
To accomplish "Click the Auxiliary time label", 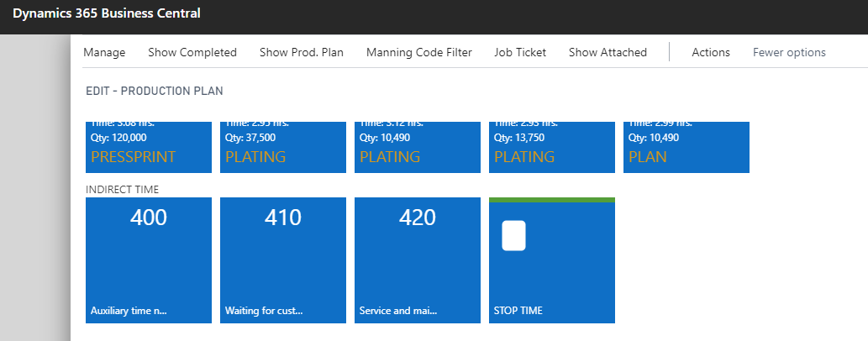I will point(129,311).
